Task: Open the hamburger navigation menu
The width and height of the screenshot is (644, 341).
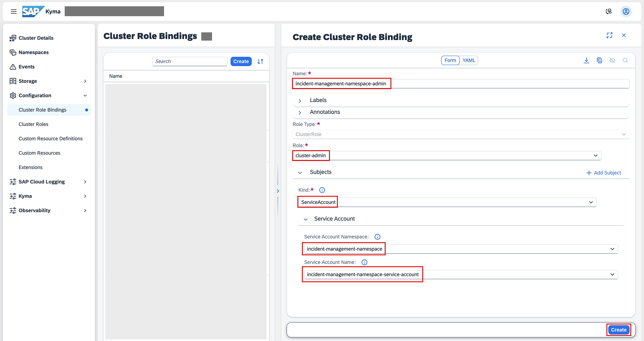Action: click(13, 11)
